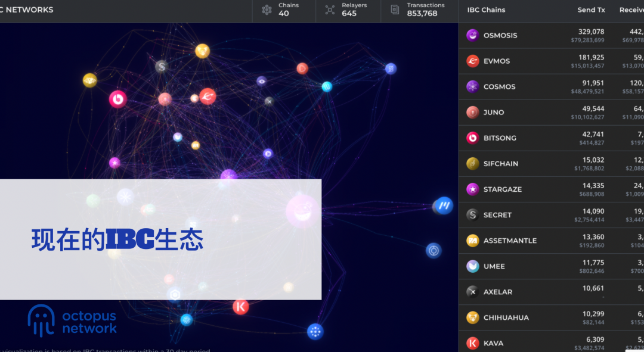The width and height of the screenshot is (644, 352).
Task: Sort by the Send Tx column header
Action: [591, 10]
